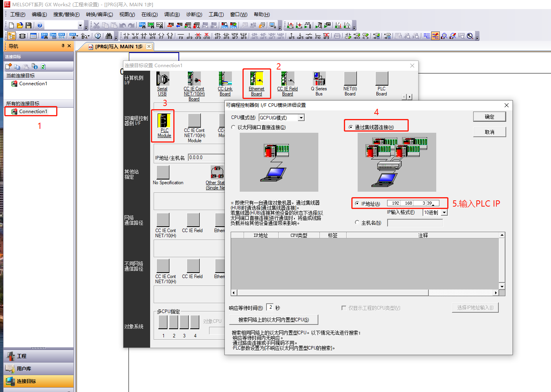Click the new connection icon in panel
Viewport: 551px width, 392px height.
[8, 66]
